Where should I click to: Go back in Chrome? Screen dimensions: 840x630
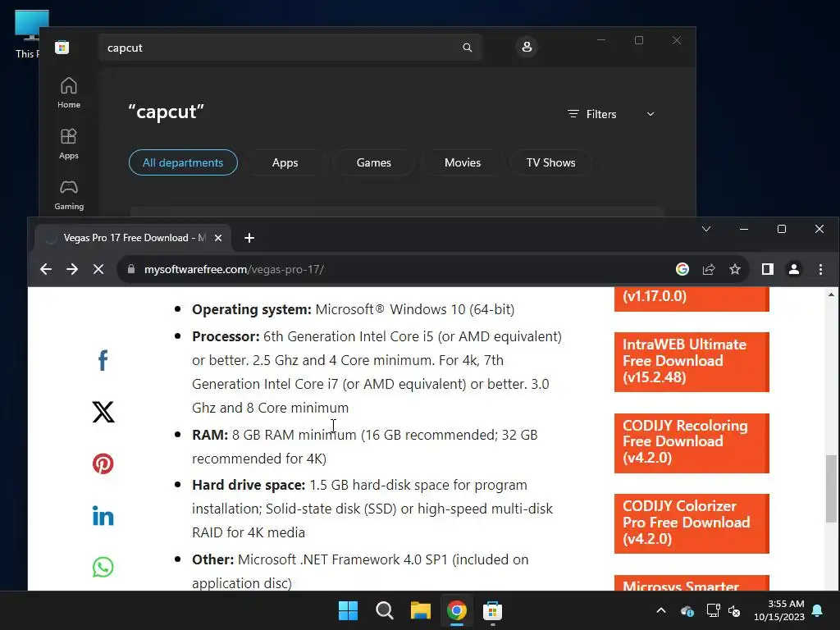click(46, 269)
